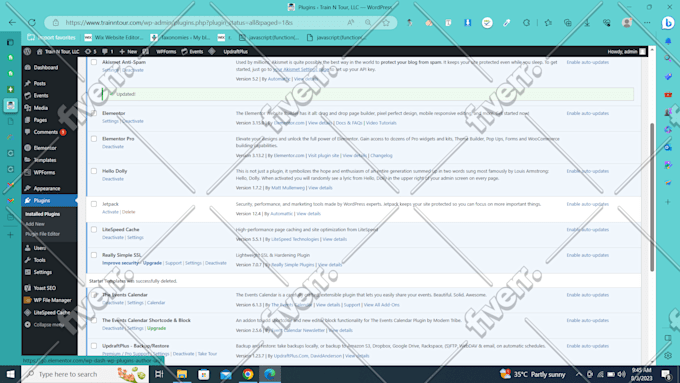Open View details for Hello Dolly
Image resolution: width=680 pixels, height=383 pixels.
click(320, 188)
